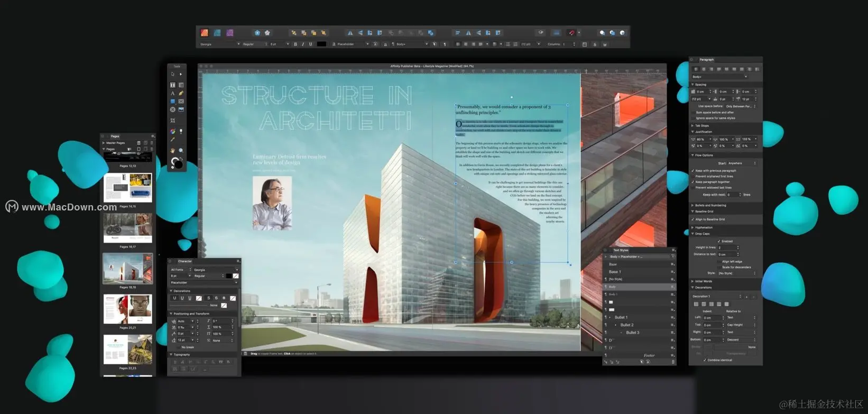Click first underline button in Decorations
Image resolution: width=868 pixels, height=414 pixels.
(x=174, y=298)
